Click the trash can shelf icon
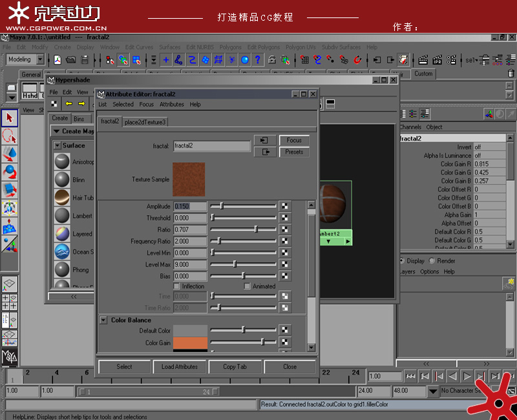Screen dimensions: 517x420 pyautogui.click(x=511, y=73)
